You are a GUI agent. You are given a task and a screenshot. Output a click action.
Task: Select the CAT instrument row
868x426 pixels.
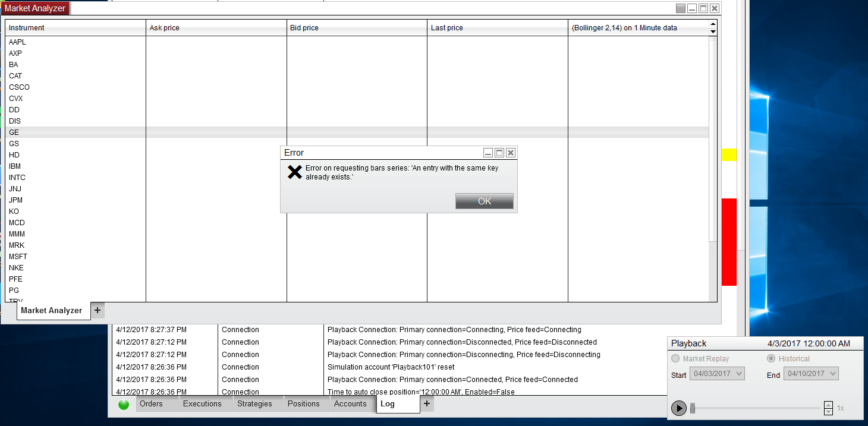click(357, 76)
